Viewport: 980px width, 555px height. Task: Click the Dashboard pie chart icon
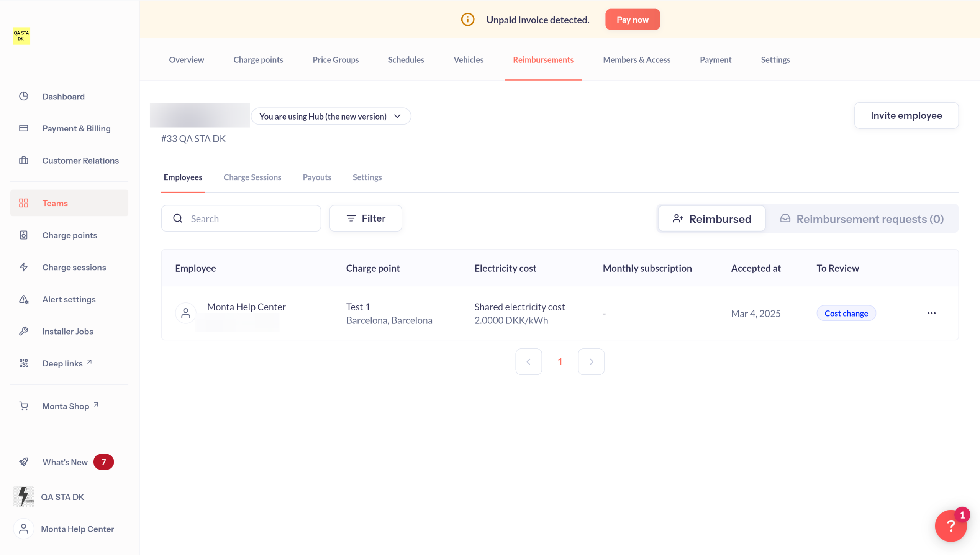(24, 96)
